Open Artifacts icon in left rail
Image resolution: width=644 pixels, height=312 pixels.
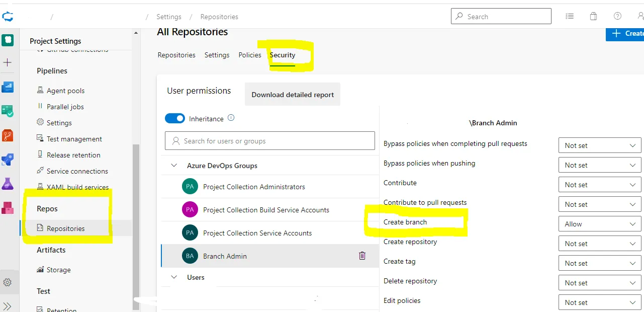(8, 207)
